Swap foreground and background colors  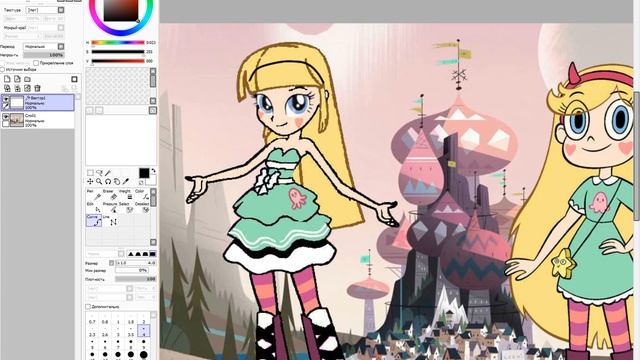(x=153, y=171)
